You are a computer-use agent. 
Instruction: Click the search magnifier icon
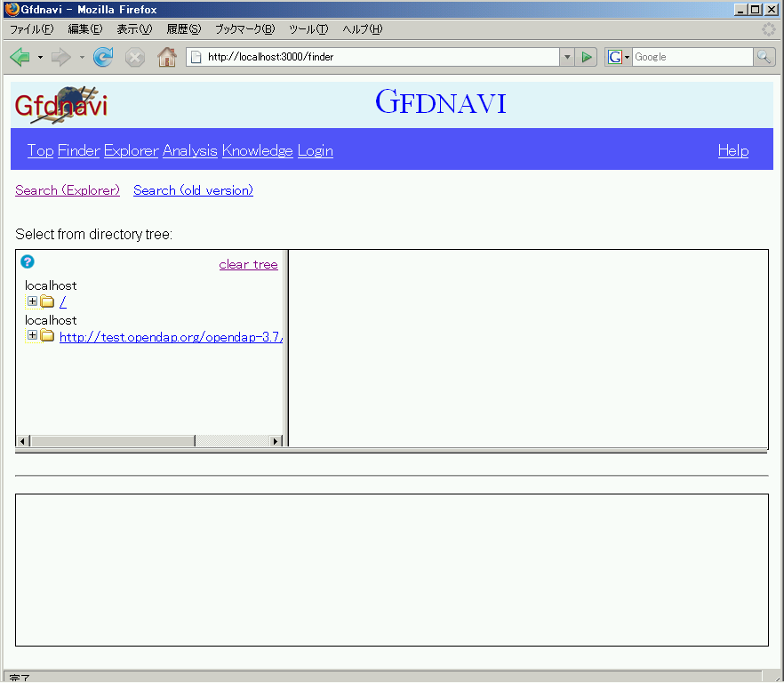coord(764,57)
